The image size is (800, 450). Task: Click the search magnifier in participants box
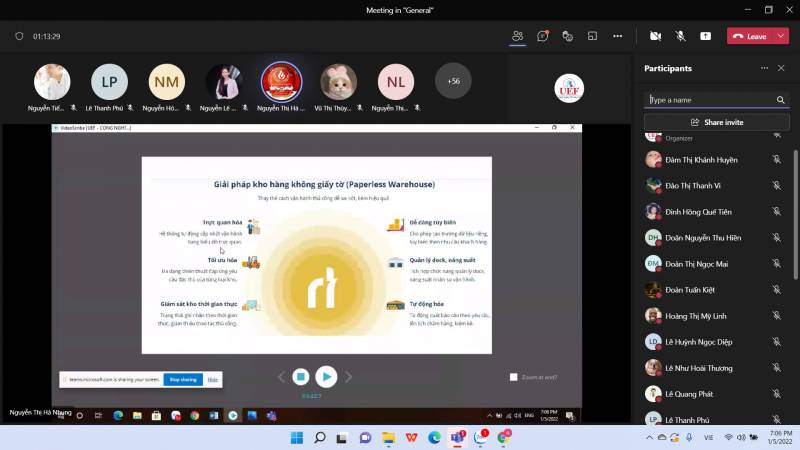[781, 100]
